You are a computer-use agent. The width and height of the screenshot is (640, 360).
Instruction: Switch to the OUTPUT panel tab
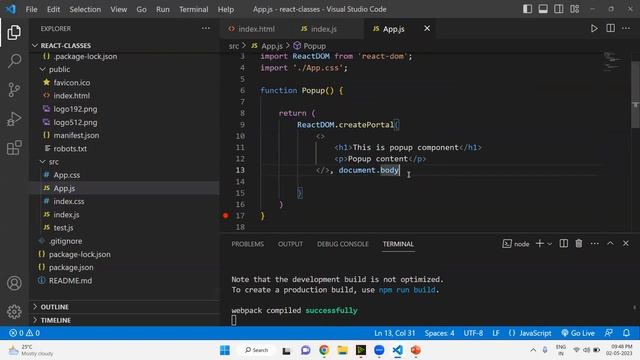click(x=290, y=244)
